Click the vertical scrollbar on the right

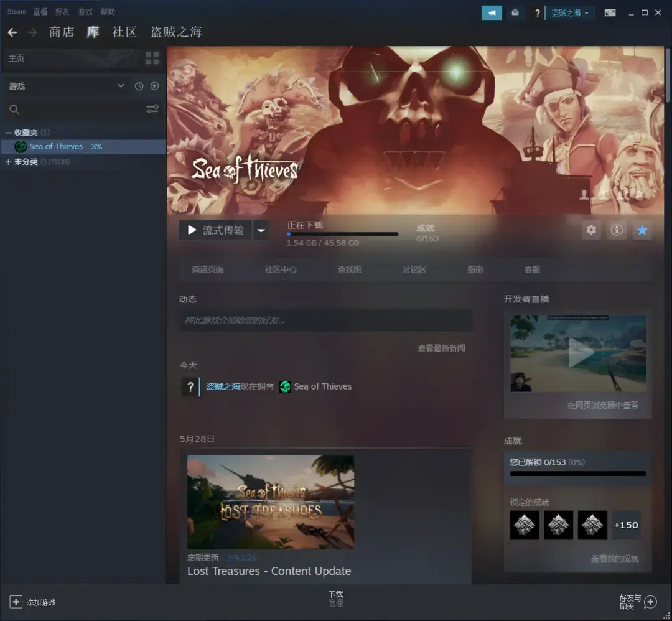[668, 75]
